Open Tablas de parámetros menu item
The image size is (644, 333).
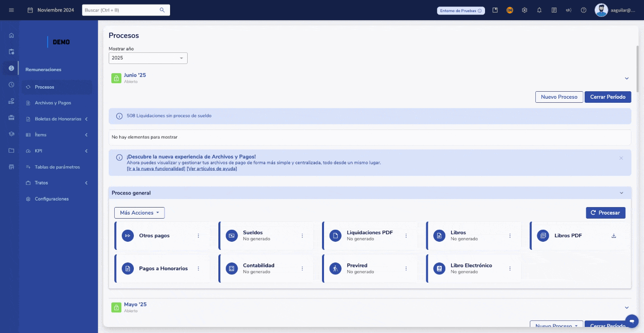point(57,167)
